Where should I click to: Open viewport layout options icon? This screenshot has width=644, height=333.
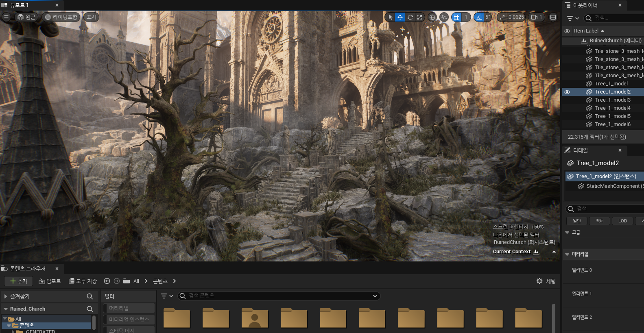(553, 17)
